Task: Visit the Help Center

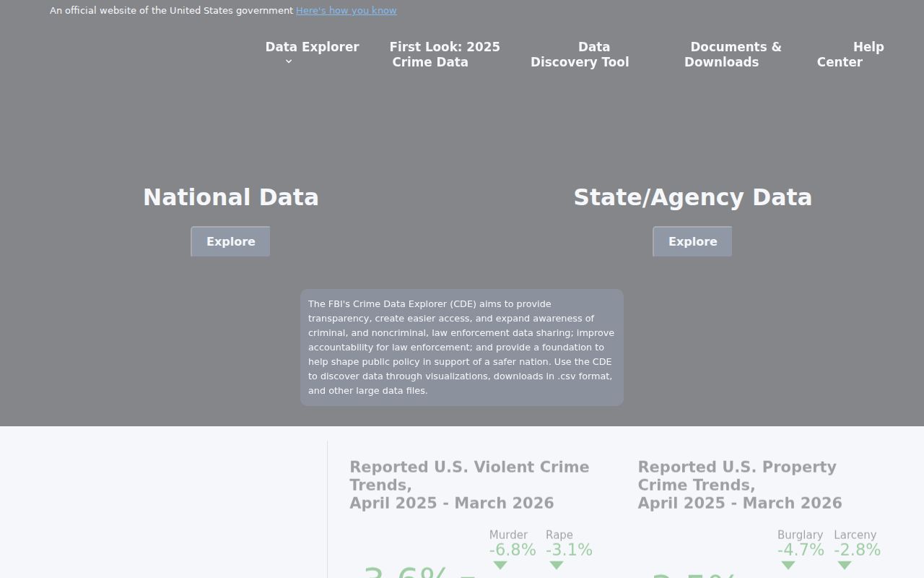Action: pyautogui.click(x=850, y=54)
